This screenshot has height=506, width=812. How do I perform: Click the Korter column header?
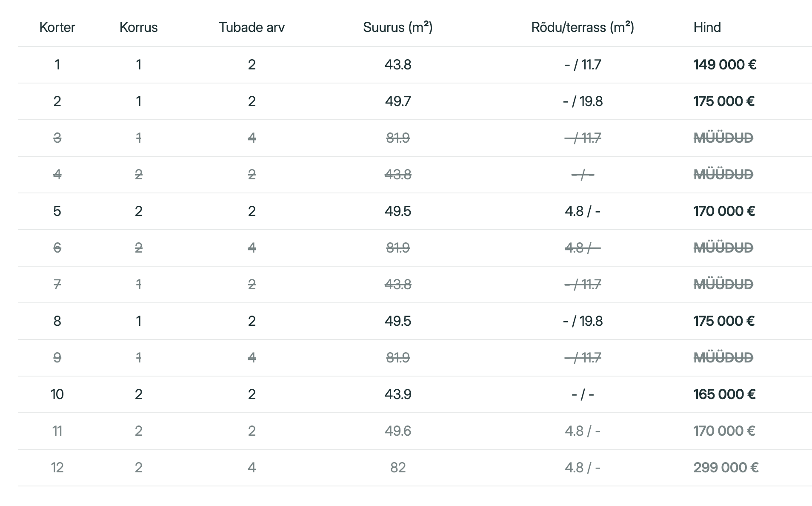click(57, 27)
